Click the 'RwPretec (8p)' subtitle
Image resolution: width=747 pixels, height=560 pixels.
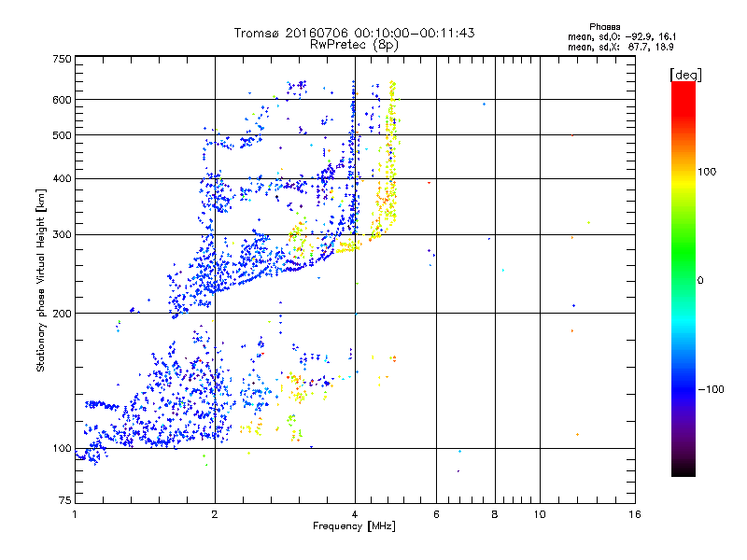354,45
